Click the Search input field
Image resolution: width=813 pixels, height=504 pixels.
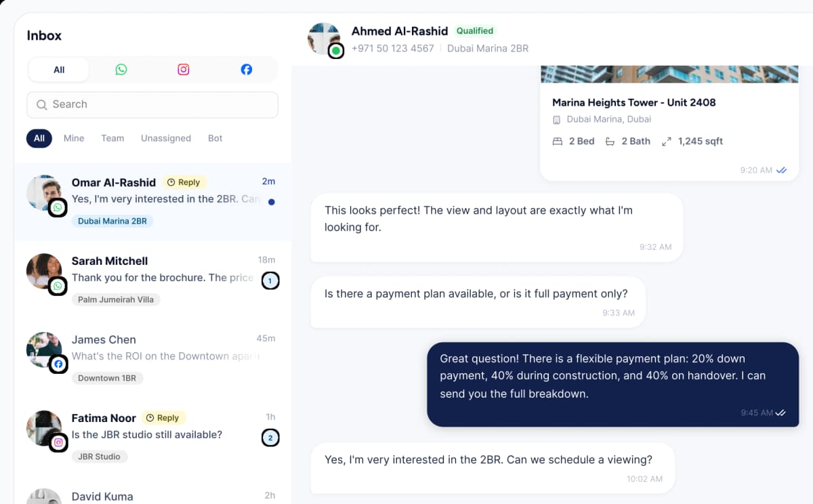pos(152,104)
